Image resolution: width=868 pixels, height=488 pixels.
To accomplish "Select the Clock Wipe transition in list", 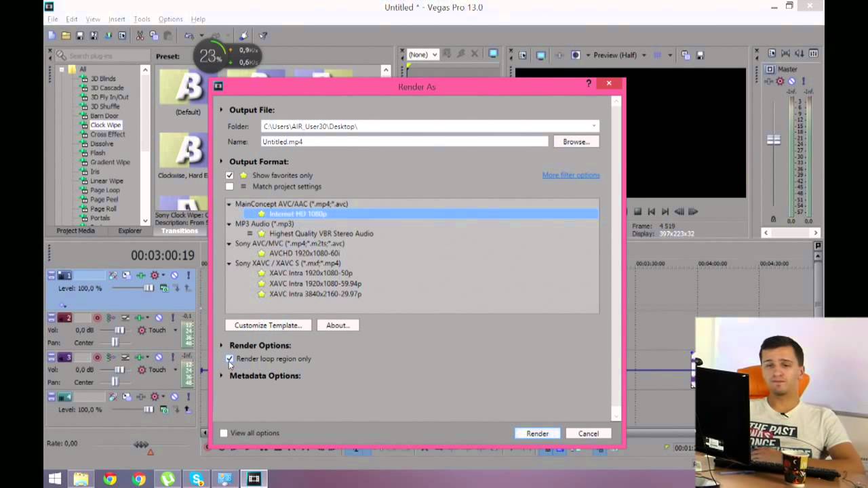I will point(105,125).
